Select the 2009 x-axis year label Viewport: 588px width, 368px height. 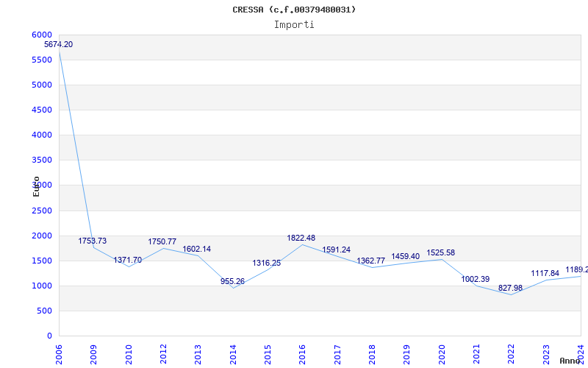click(94, 355)
